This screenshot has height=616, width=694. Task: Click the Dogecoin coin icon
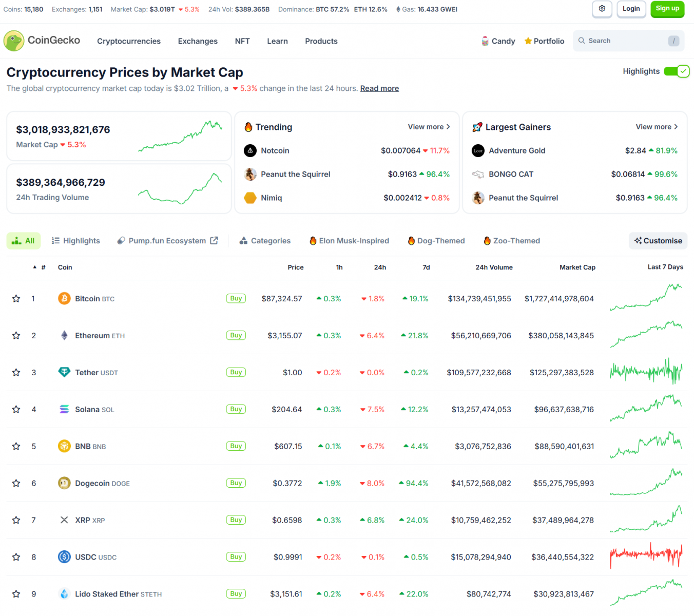(64, 483)
